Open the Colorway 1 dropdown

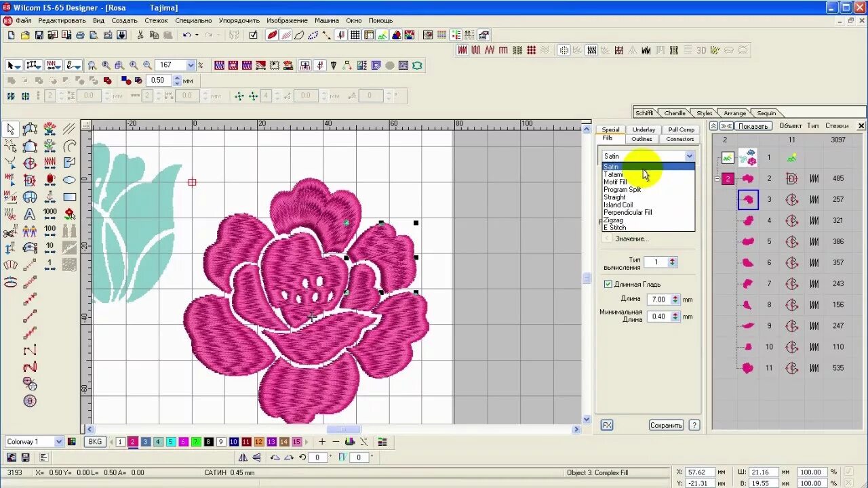coord(58,442)
